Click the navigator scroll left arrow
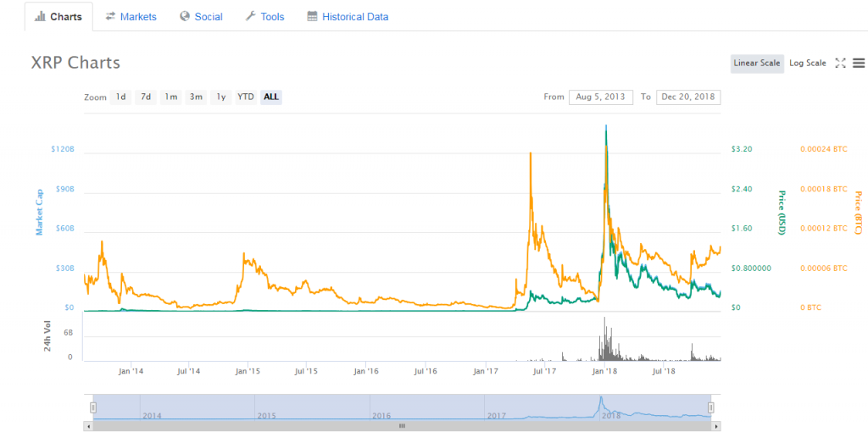Screen dimensions: 868x432 click(87, 426)
